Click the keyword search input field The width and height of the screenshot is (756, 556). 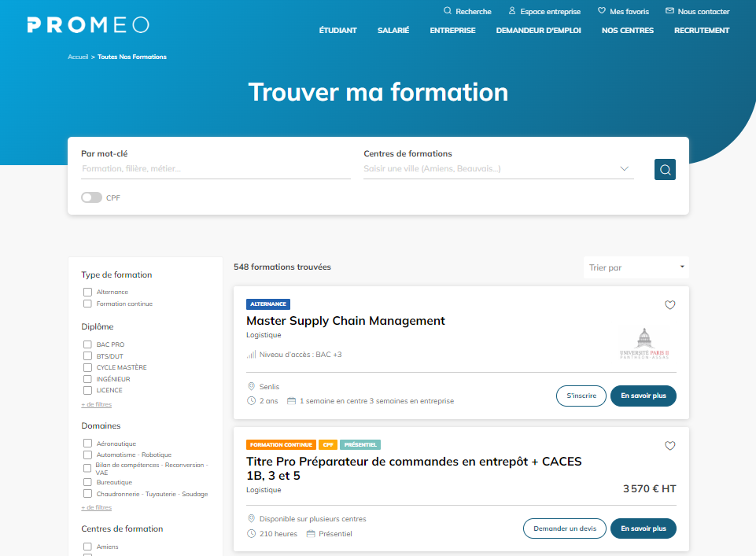pos(197,168)
